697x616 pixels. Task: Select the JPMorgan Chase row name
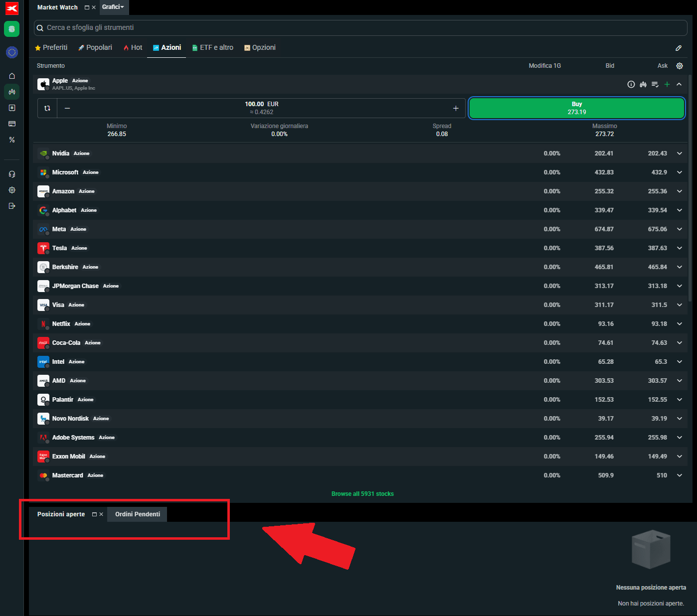click(75, 286)
